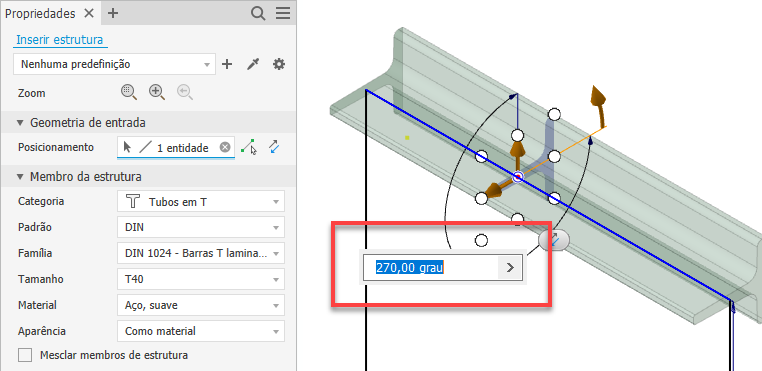Click the start and end points placement icon
Screen dimensions: 762x371
coord(249,147)
